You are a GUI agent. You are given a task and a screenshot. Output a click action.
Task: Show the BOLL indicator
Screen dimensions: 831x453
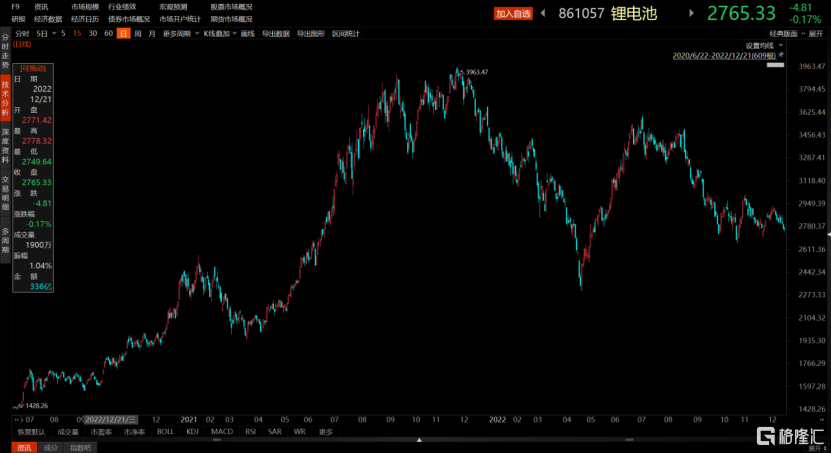[165, 432]
